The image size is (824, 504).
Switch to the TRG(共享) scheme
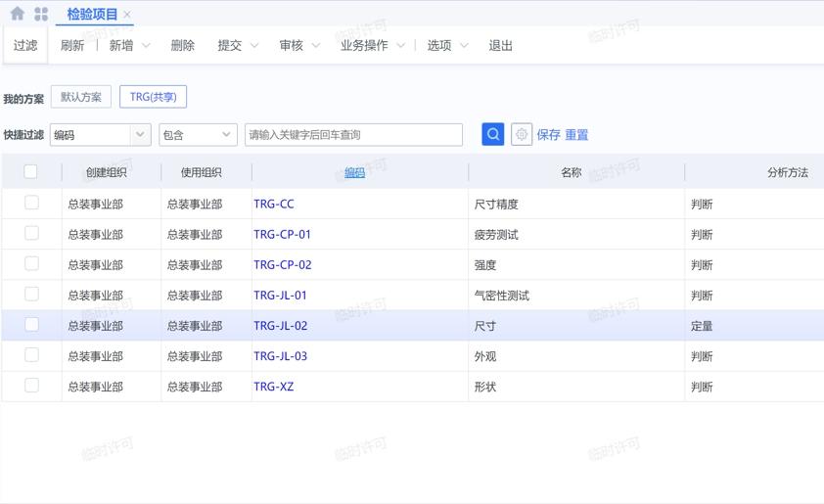click(153, 97)
